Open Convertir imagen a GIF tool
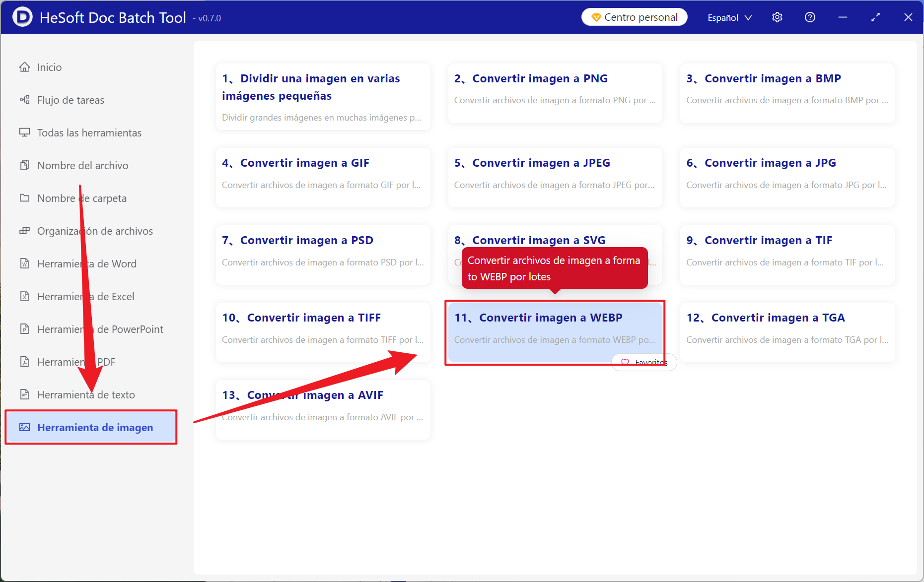The image size is (924, 582). click(323, 178)
